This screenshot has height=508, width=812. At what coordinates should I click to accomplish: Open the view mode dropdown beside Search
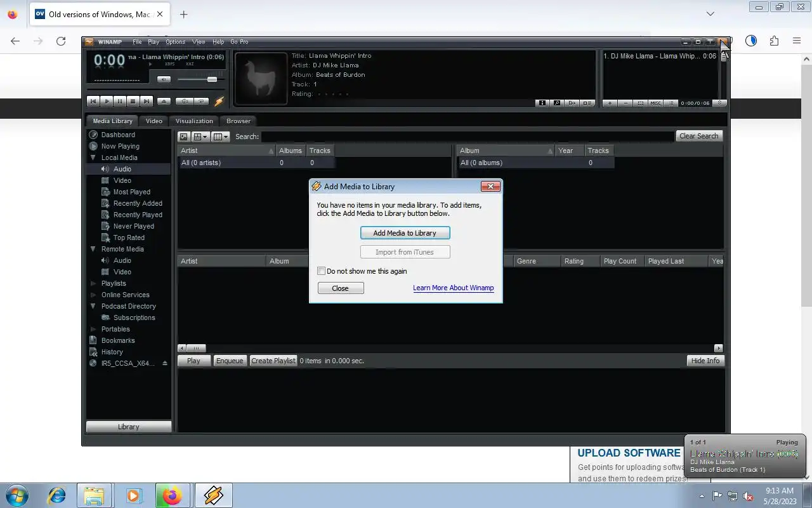pyautogui.click(x=200, y=137)
